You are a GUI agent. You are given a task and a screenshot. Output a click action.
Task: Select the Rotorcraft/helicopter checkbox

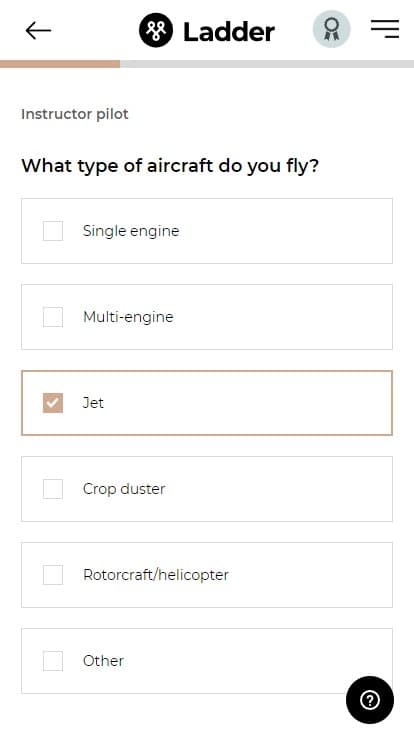coord(53,575)
